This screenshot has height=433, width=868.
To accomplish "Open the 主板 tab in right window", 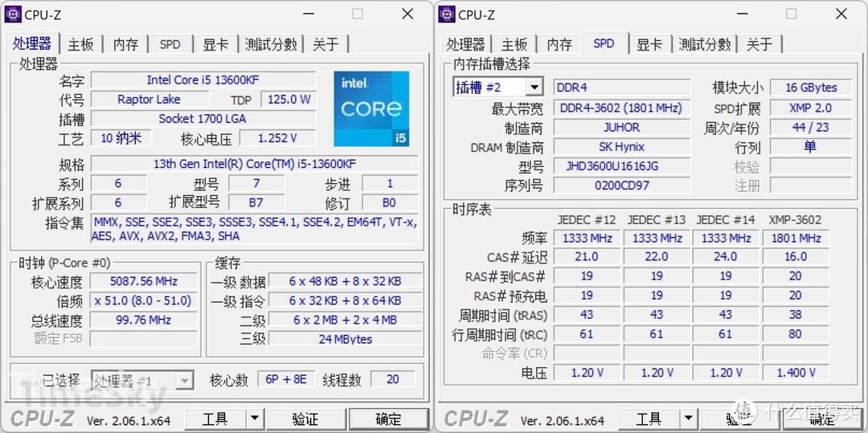I will (514, 44).
